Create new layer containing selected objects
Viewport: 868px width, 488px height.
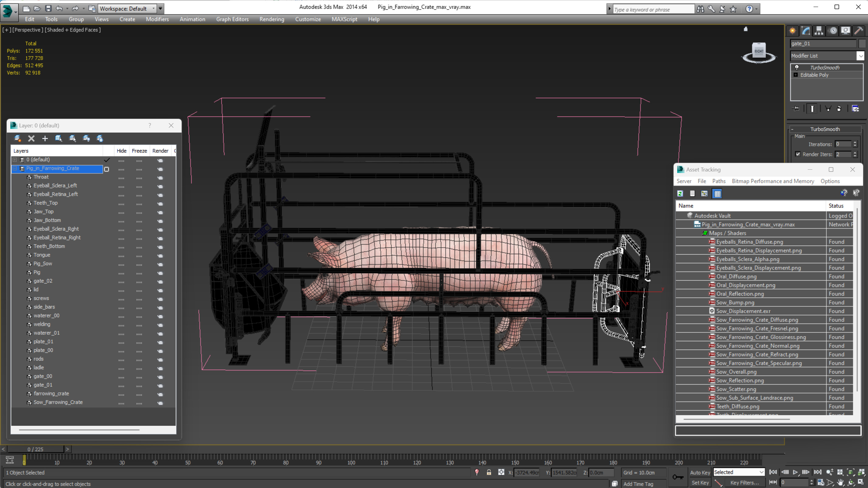click(x=18, y=138)
